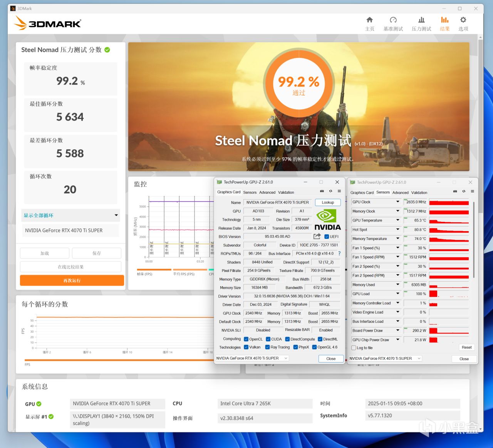Click the Sensors window vertical scrollbar

[474, 239]
